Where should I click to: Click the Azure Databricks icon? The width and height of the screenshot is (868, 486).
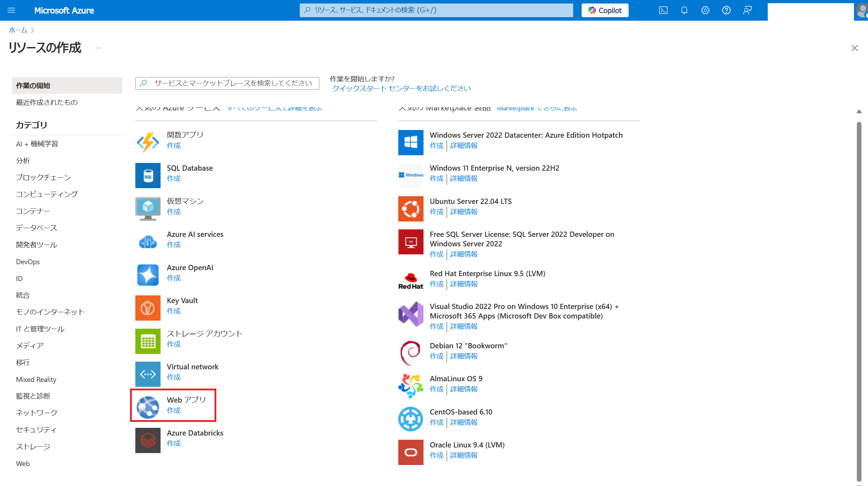point(148,440)
